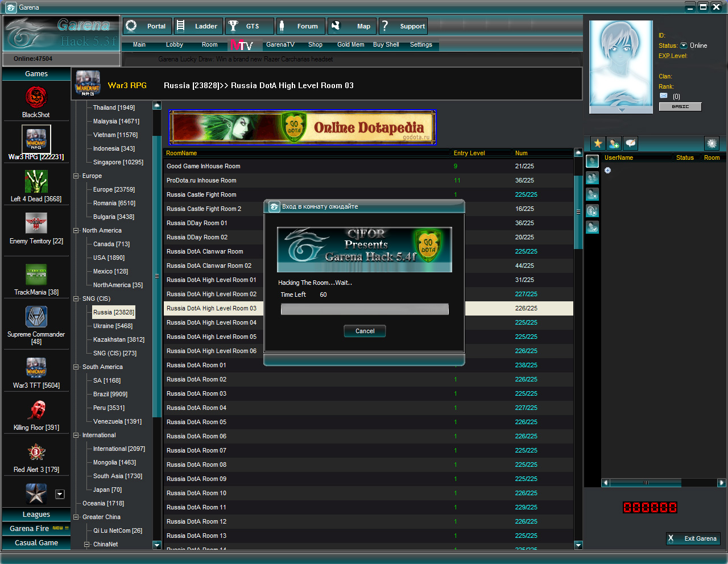
Task: Choose the Killing Floor game icon
Action: [36, 410]
